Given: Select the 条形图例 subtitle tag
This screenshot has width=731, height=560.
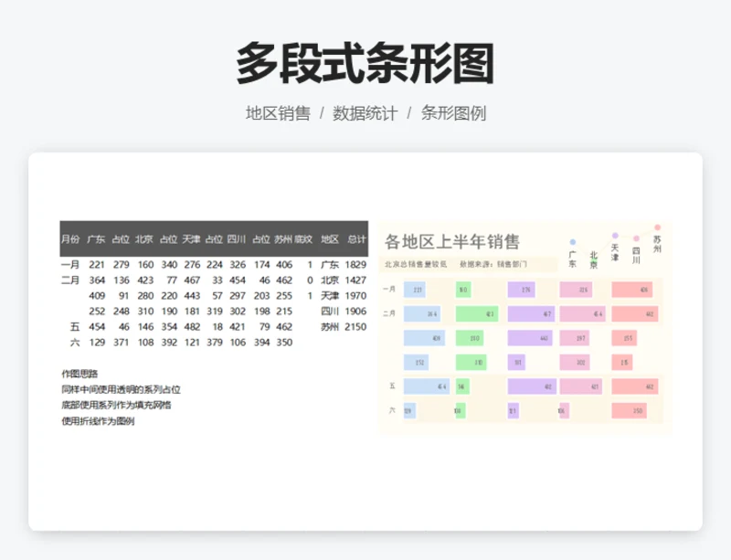Looking at the screenshot, I should (453, 113).
